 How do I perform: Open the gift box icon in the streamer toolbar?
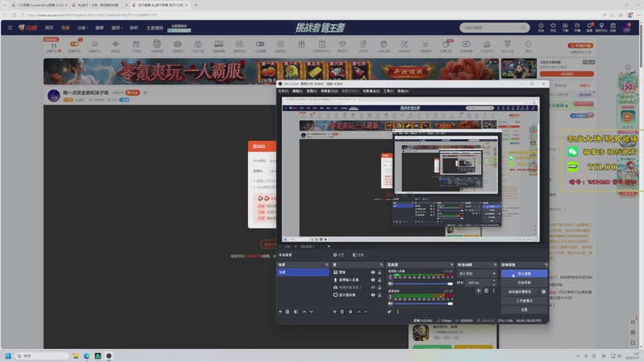coord(301,46)
